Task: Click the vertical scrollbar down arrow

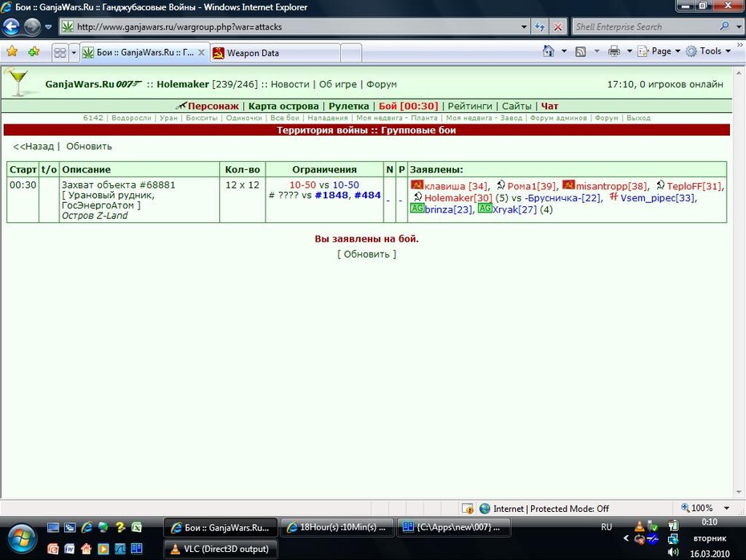Action: [739, 493]
